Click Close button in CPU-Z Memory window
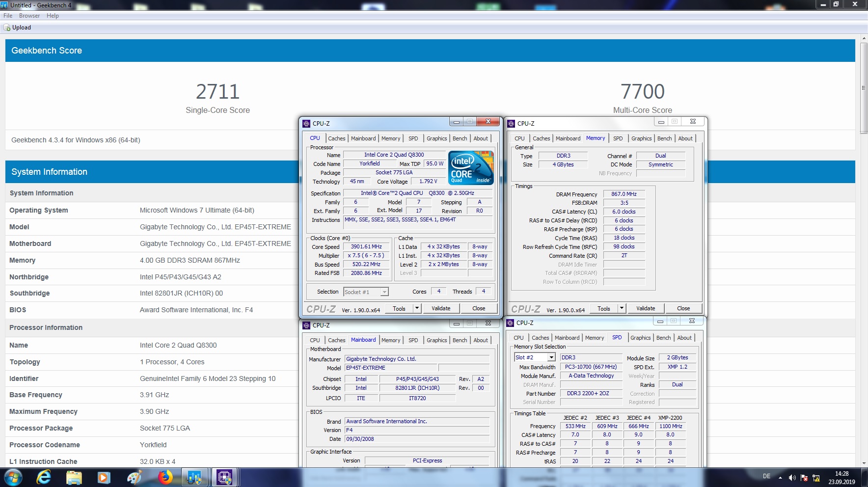The height and width of the screenshot is (487, 868). pos(683,308)
